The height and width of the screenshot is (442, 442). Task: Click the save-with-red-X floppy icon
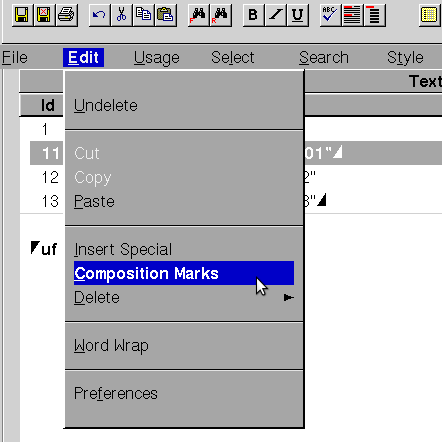44,15
